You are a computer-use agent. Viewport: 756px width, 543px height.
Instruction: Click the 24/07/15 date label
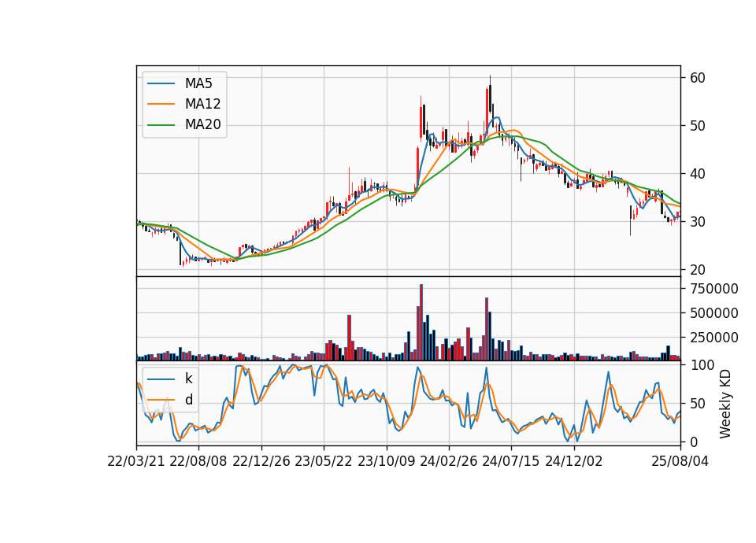511,461
